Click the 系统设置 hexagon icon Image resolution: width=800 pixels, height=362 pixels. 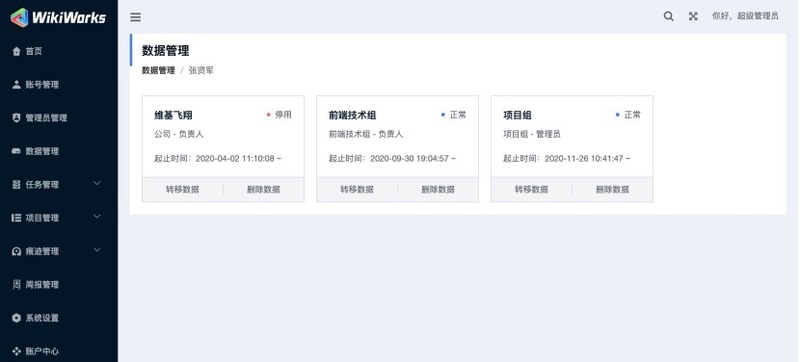point(16,318)
